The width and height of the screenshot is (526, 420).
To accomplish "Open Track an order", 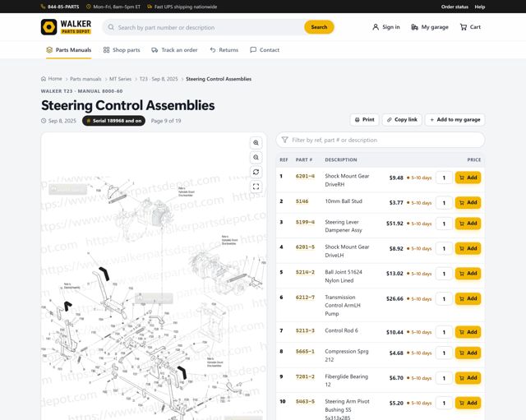I will pyautogui.click(x=174, y=50).
